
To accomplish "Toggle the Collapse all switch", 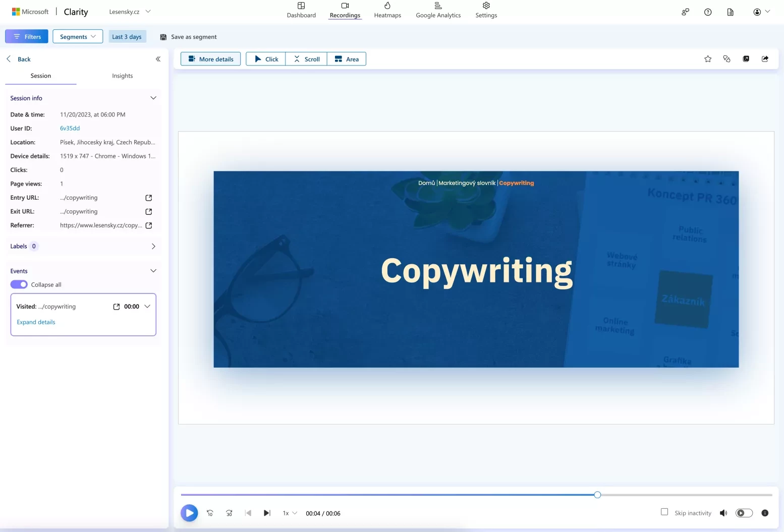I will [x=19, y=284].
